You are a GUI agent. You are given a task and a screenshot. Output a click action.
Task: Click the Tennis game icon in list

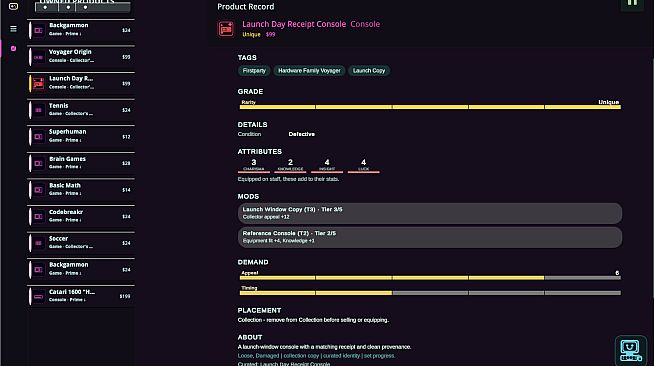[38, 110]
